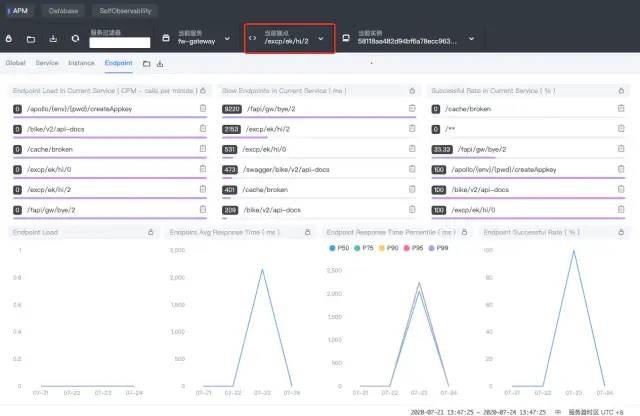Viewport: 640px width, 416px height.
Task: Copy /bike/v2/api-docs in the Endpoint Load list
Action: tap(203, 129)
